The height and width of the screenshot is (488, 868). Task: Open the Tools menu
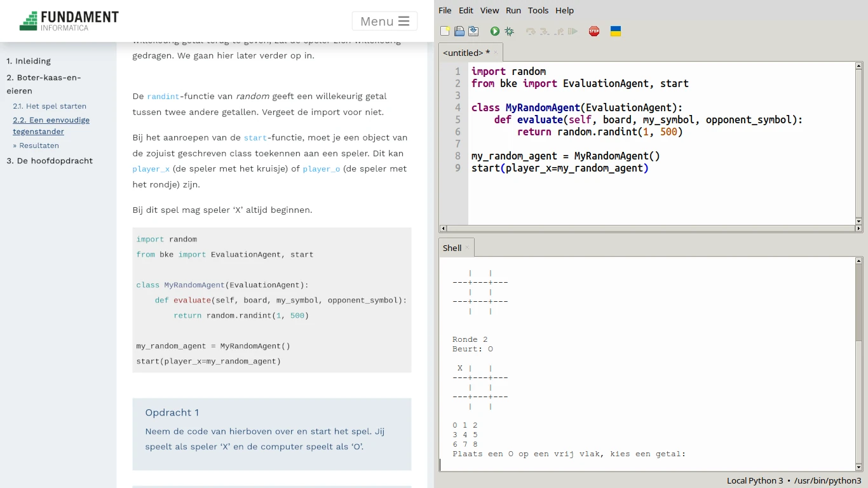click(x=538, y=10)
